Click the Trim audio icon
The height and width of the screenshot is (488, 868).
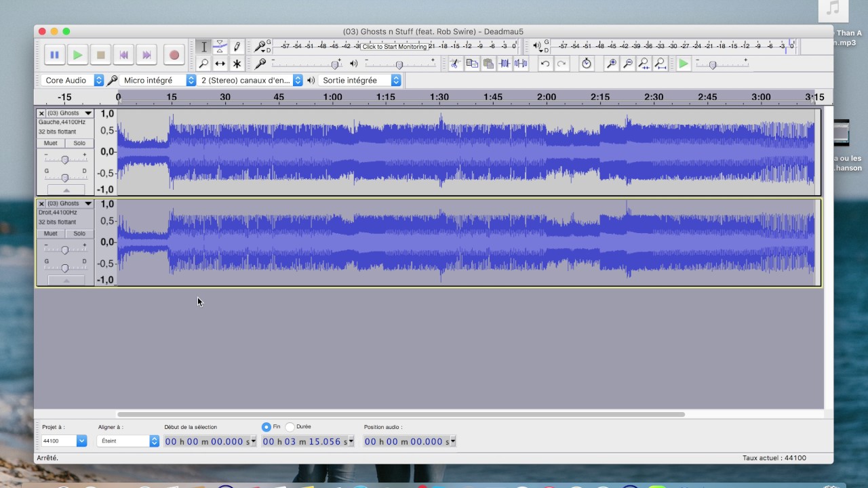coord(505,64)
